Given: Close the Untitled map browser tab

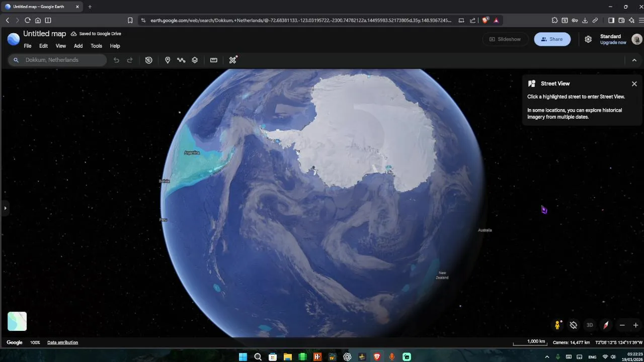Looking at the screenshot, I should tap(77, 7).
